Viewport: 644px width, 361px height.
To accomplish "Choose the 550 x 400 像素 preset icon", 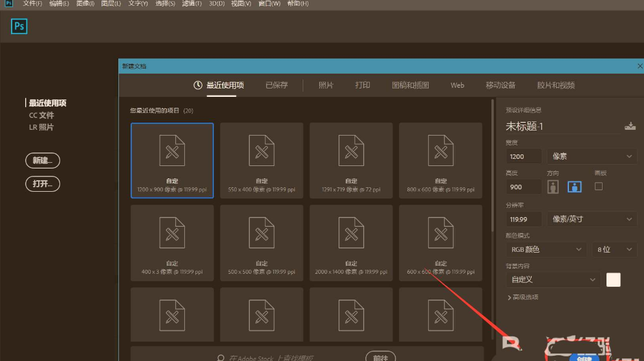I will tap(261, 152).
